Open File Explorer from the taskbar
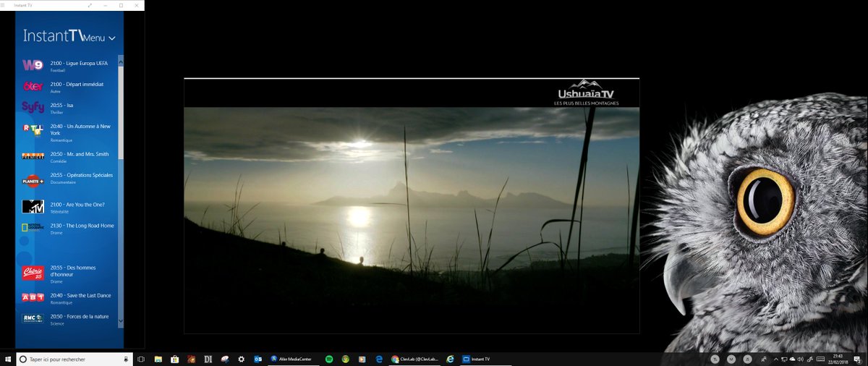Image resolution: width=868 pixels, height=366 pixels. click(x=158, y=359)
